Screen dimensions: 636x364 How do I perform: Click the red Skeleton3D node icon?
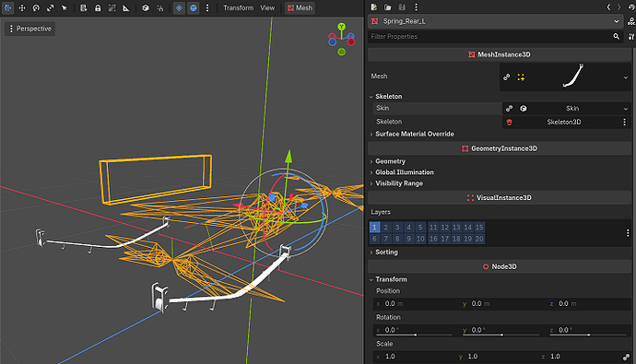[509, 122]
